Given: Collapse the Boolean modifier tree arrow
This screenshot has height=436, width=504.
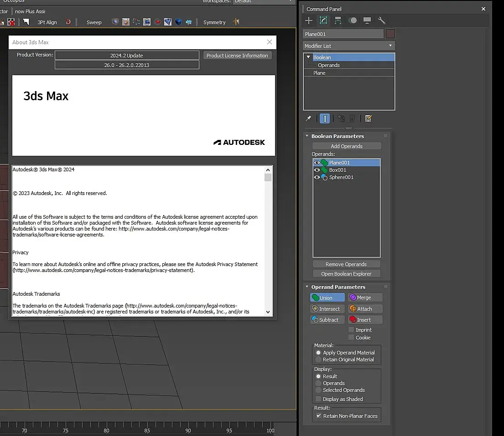Looking at the screenshot, I should [308, 57].
